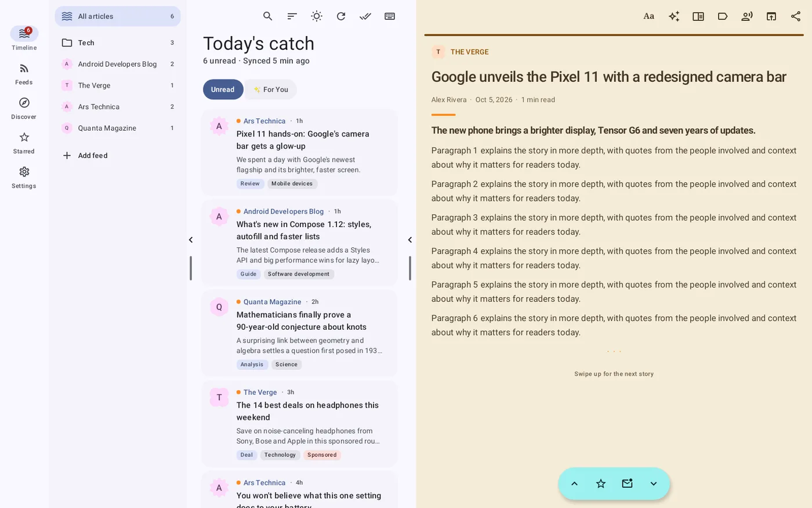Collapse the feed sidebar with the chevron

191,240
